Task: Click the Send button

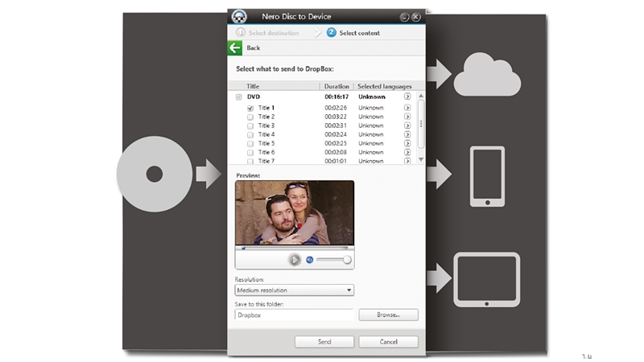Action: [324, 342]
